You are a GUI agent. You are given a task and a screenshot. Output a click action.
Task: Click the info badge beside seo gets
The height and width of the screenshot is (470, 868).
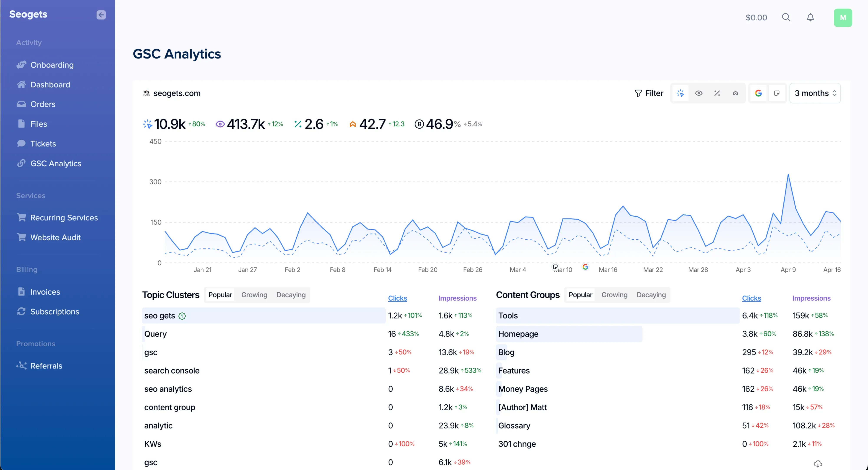tap(182, 316)
